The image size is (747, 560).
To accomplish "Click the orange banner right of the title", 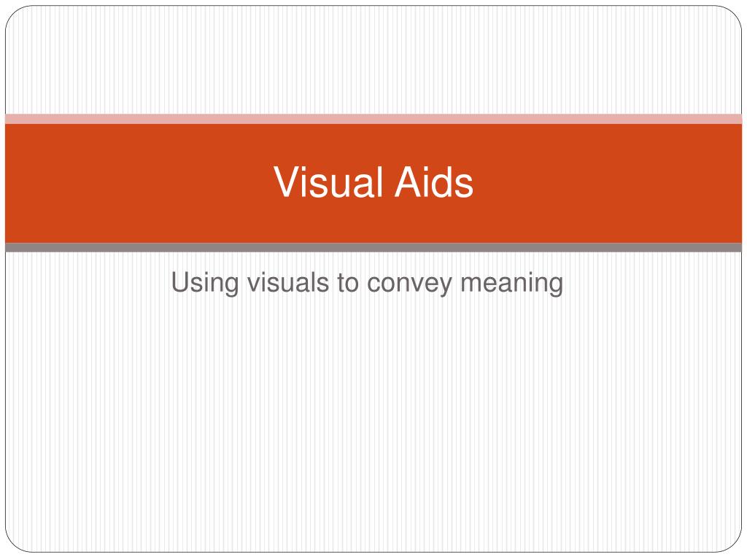I will click(608, 183).
